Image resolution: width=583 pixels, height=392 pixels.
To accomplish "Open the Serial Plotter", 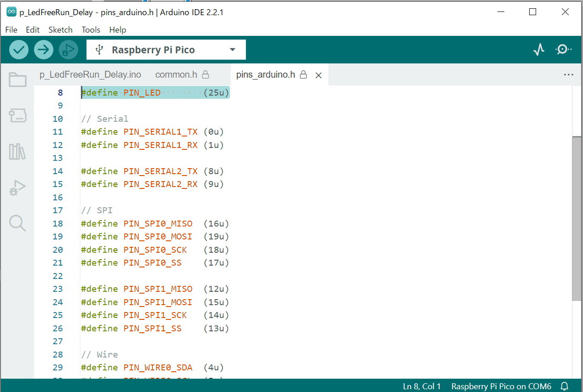I will pyautogui.click(x=539, y=50).
